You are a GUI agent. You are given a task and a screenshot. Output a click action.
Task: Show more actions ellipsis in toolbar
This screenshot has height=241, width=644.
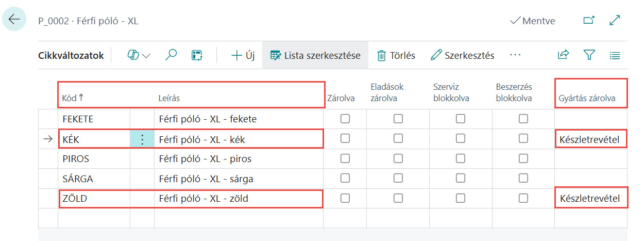click(x=515, y=55)
